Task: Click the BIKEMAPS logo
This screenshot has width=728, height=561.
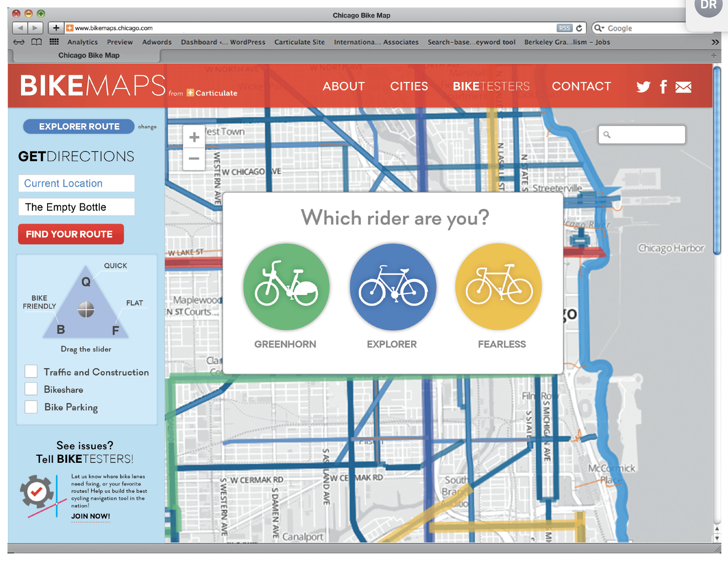Action: (93, 85)
